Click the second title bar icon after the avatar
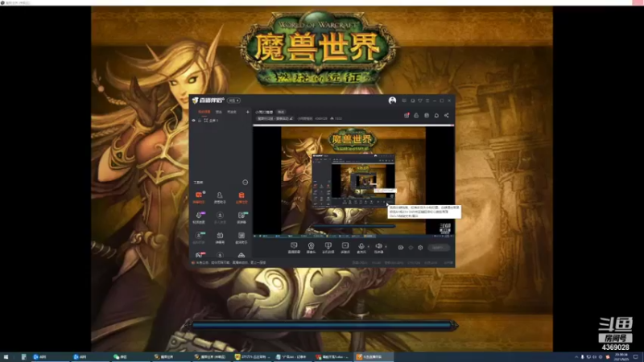Viewport: 644px width, 362px height. (413, 101)
